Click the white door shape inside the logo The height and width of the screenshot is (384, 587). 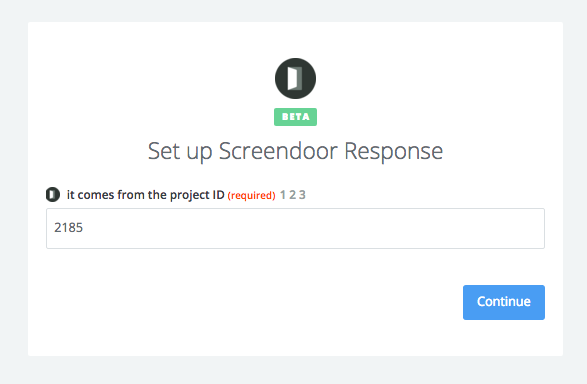coord(295,79)
